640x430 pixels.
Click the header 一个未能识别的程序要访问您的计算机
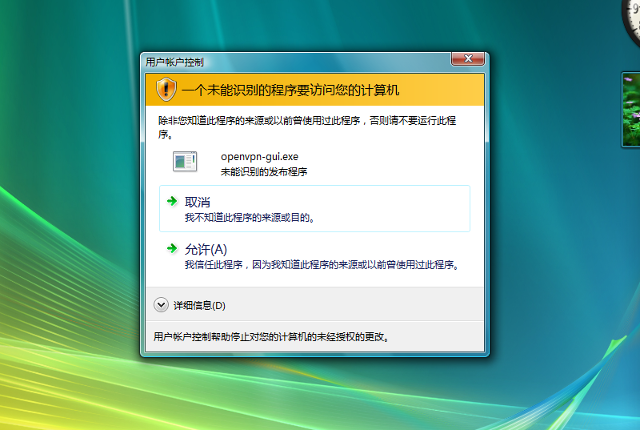tap(290, 90)
